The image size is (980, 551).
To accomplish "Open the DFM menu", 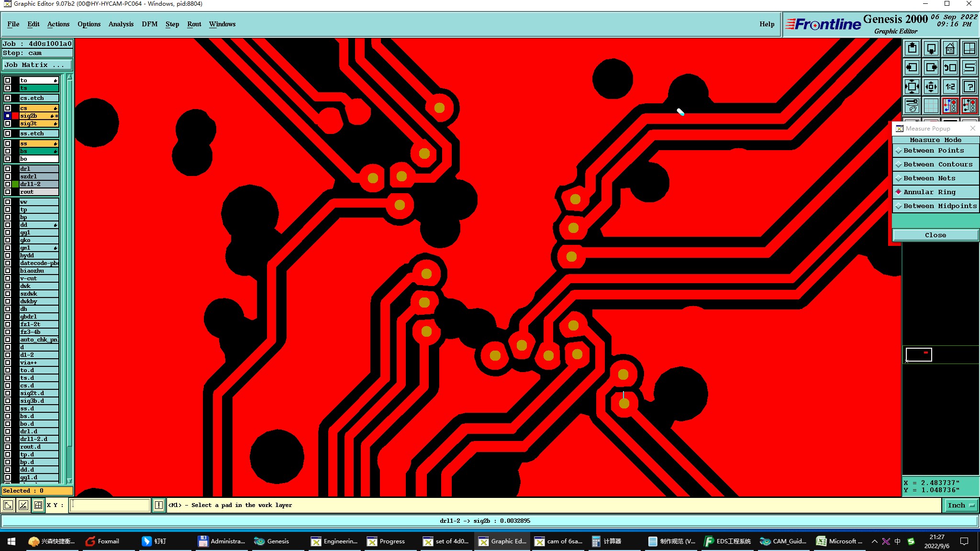I will [150, 24].
